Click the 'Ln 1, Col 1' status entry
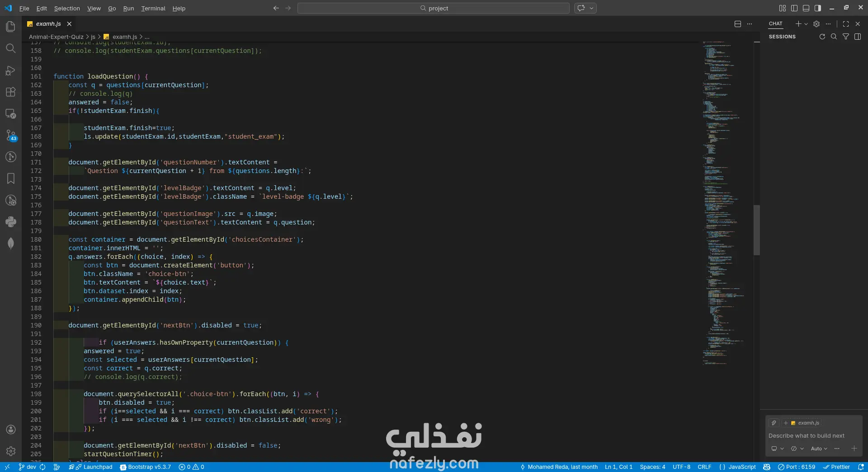 pyautogui.click(x=618, y=467)
